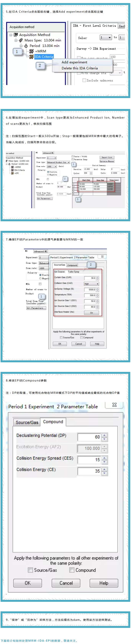
Task: Select the +EPI experiment icon
Action: [12, 173]
